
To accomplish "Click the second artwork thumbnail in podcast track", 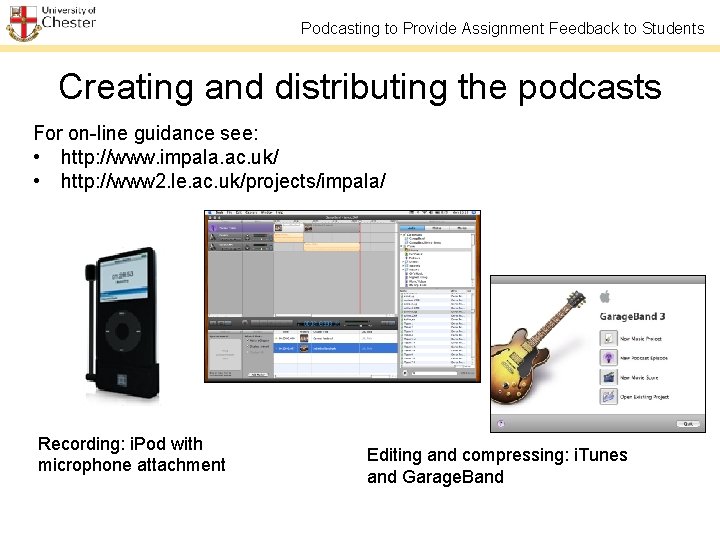I will [x=308, y=228].
